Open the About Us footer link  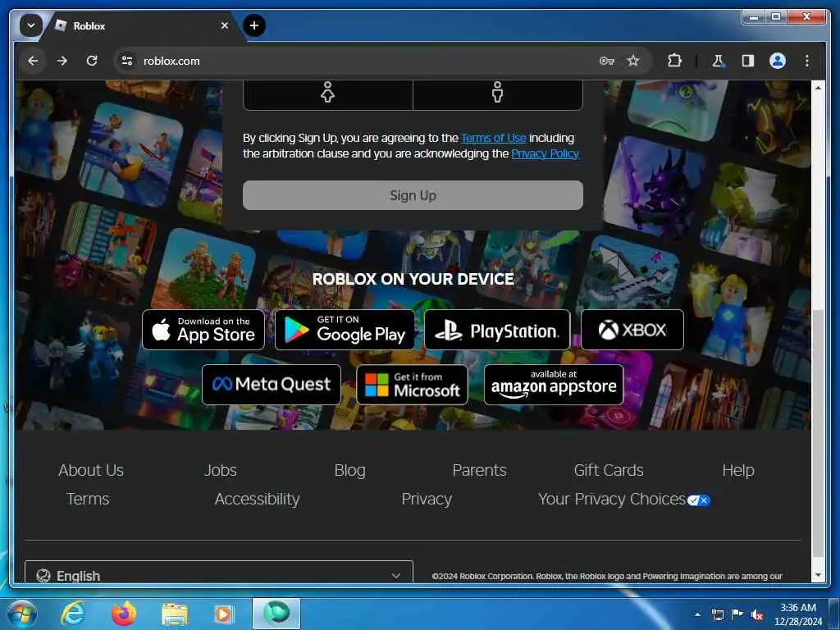pos(91,470)
